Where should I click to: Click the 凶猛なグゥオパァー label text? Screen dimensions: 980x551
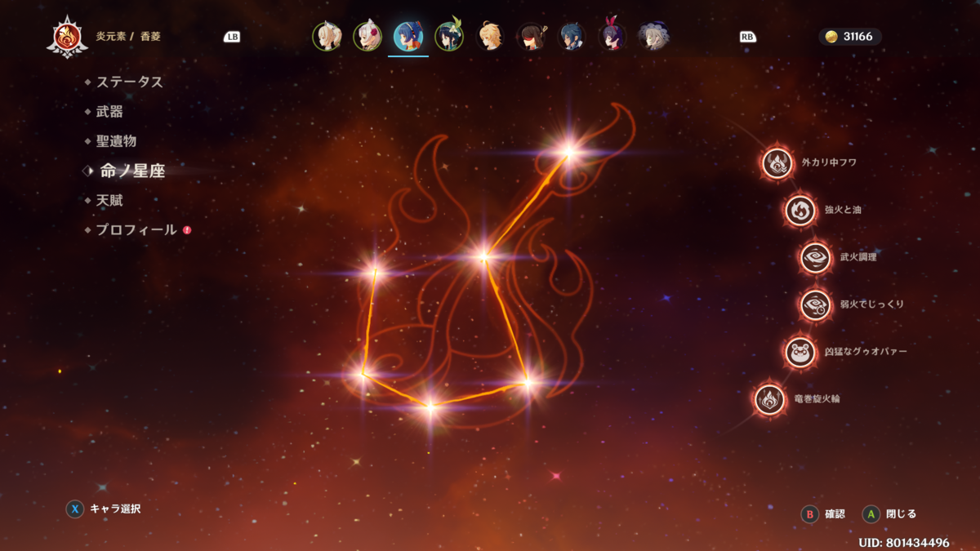tap(866, 352)
